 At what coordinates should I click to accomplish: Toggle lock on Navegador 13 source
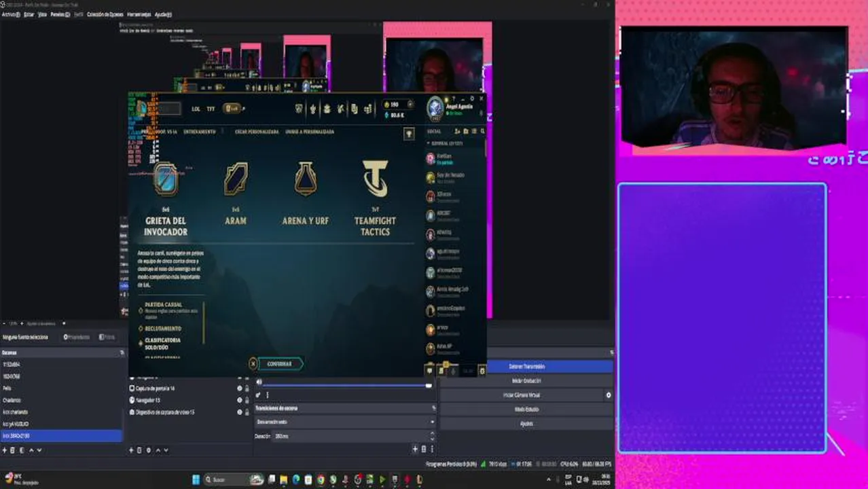tap(247, 401)
